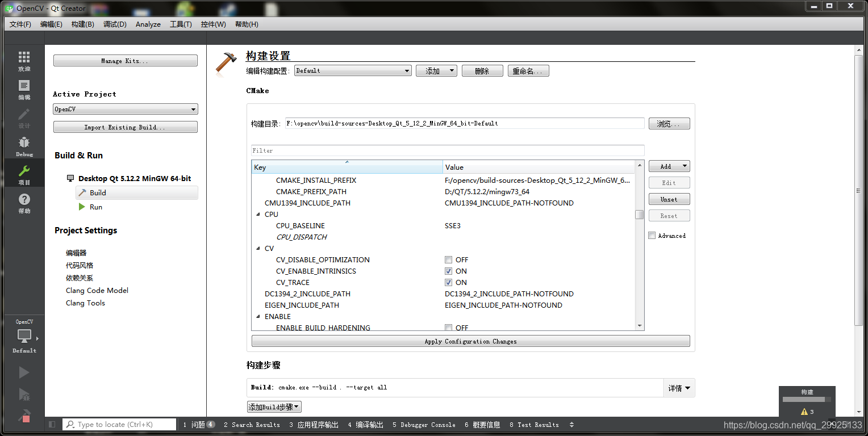The height and width of the screenshot is (436, 868).
Task: Click the build warning indicator icon
Action: coord(804,412)
